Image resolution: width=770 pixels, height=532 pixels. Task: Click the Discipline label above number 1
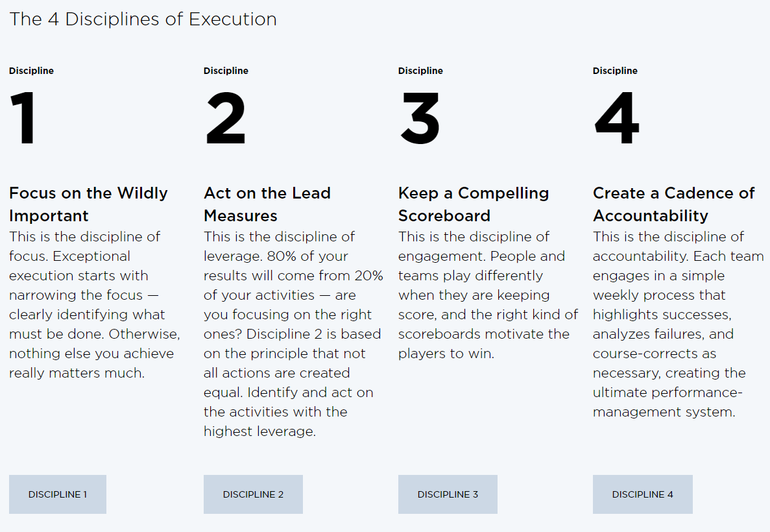(x=31, y=71)
